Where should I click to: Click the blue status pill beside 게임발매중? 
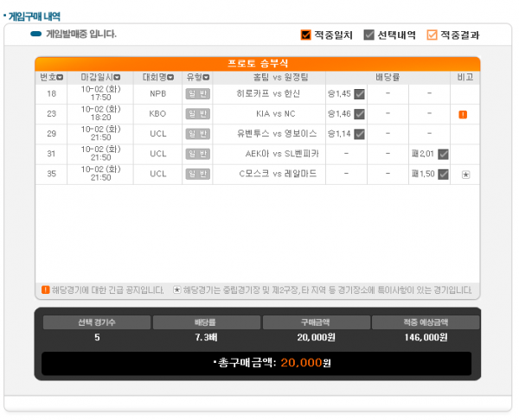click(35, 35)
